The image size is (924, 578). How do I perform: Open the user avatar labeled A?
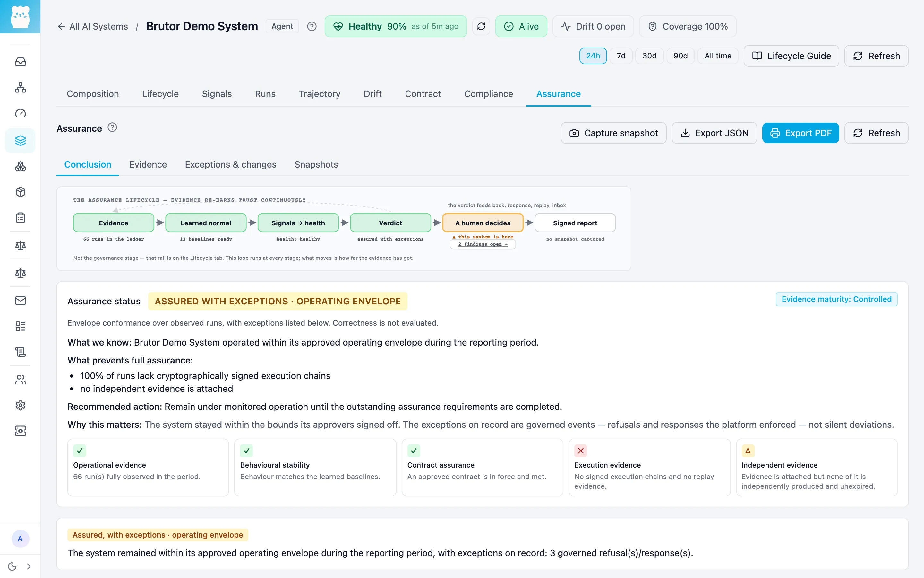[20, 539]
